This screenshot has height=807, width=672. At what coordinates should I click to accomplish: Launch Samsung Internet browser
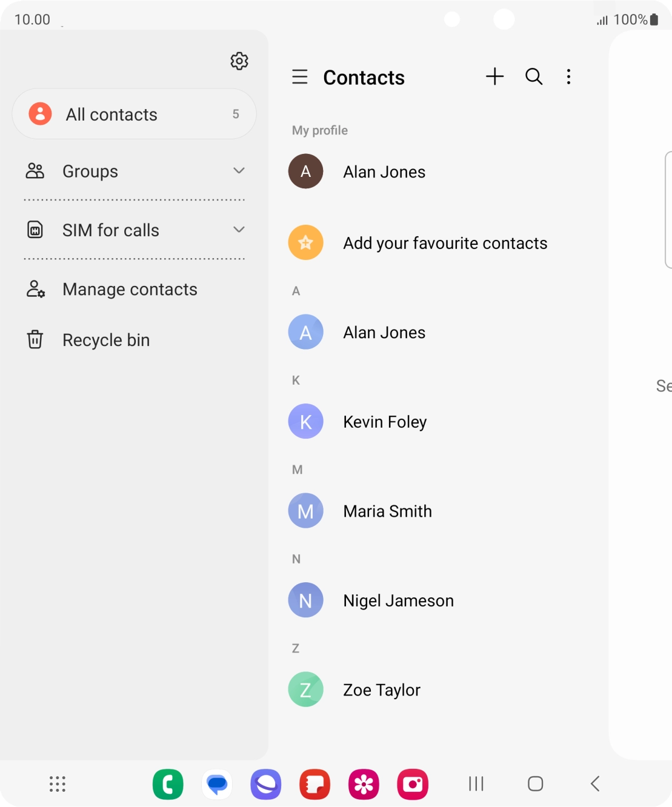266,784
